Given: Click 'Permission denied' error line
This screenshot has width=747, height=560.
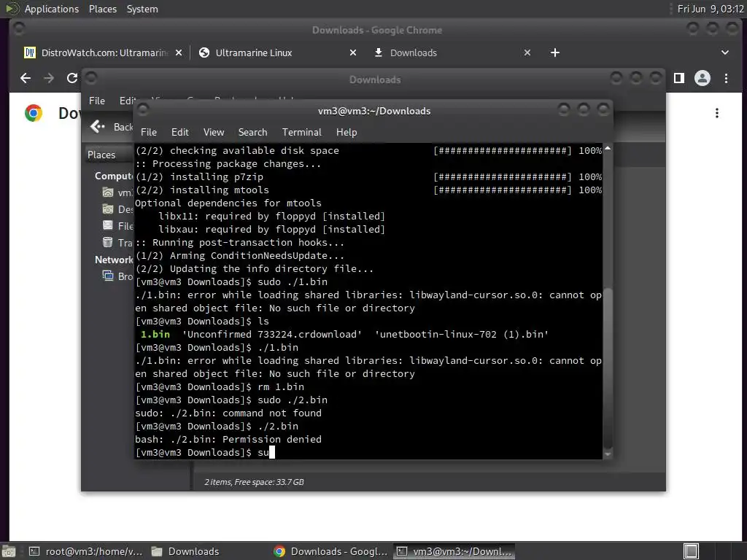Looking at the screenshot, I should (228, 439).
